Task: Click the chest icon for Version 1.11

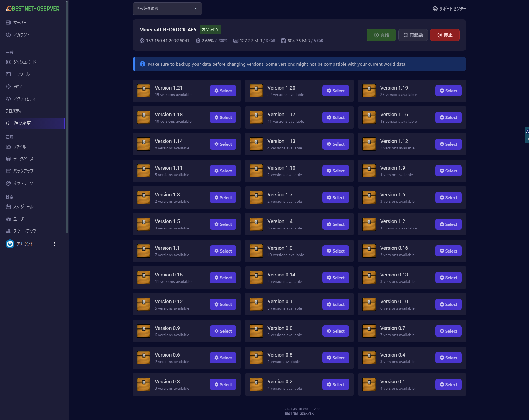Action: [x=144, y=171]
